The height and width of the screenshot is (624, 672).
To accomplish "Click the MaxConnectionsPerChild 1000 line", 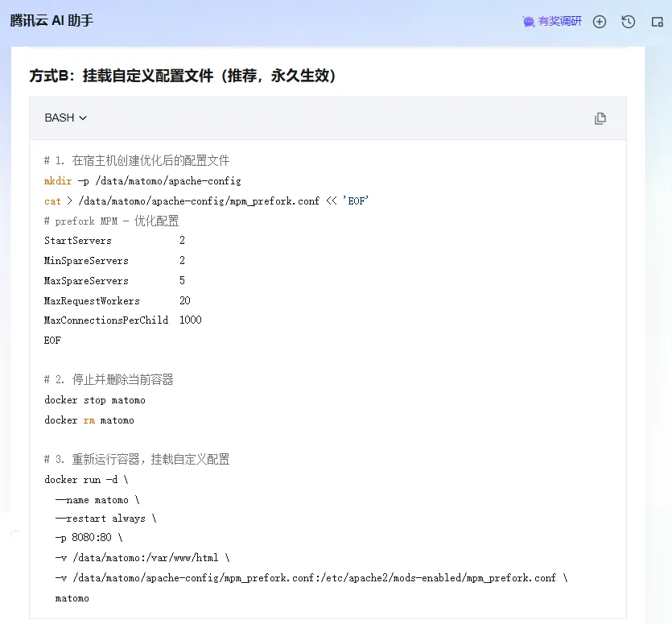I will [122, 320].
